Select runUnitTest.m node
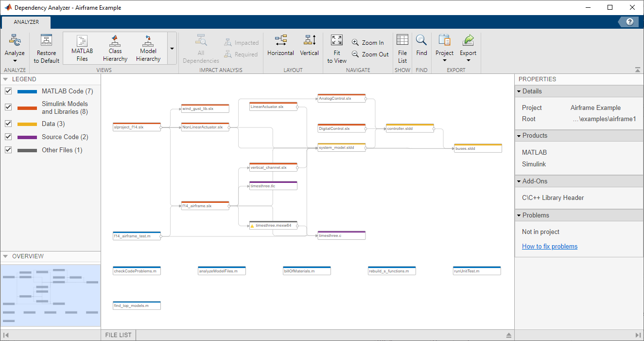This screenshot has width=644, height=341. coord(477,270)
